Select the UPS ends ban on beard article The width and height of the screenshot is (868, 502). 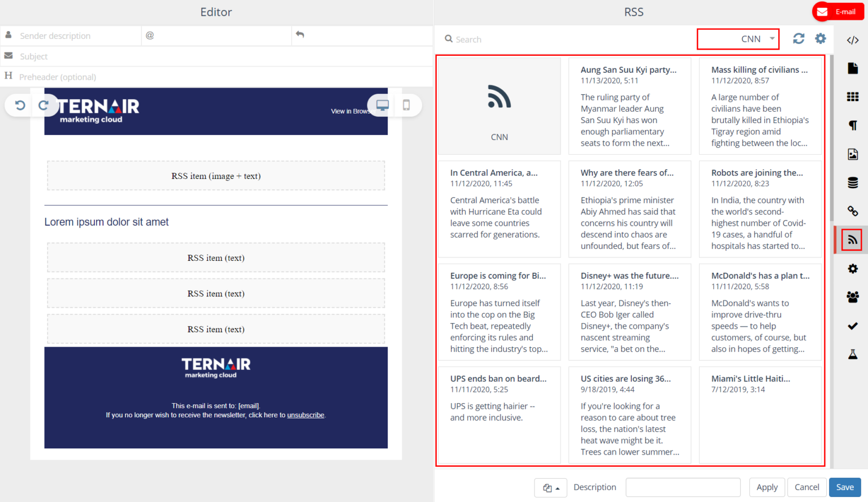(500, 415)
